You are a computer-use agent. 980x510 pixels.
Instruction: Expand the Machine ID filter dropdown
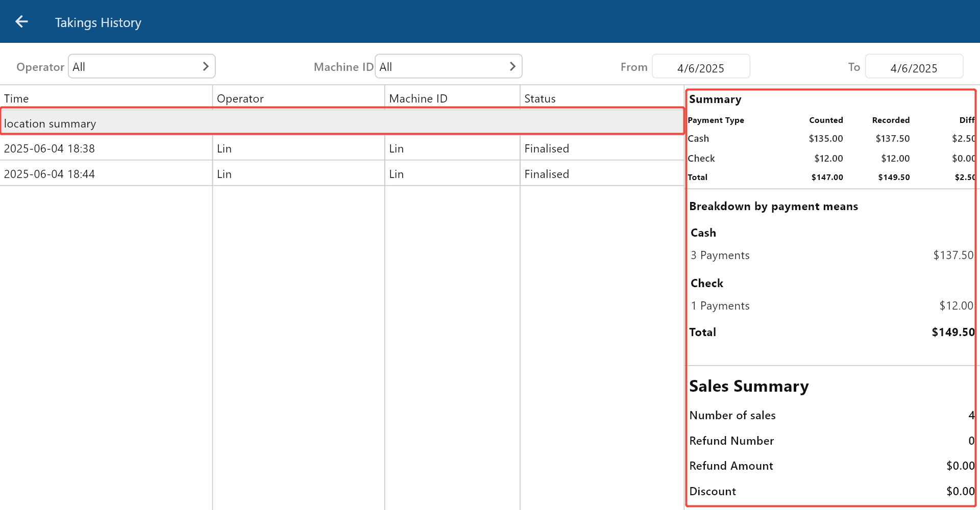(x=448, y=66)
